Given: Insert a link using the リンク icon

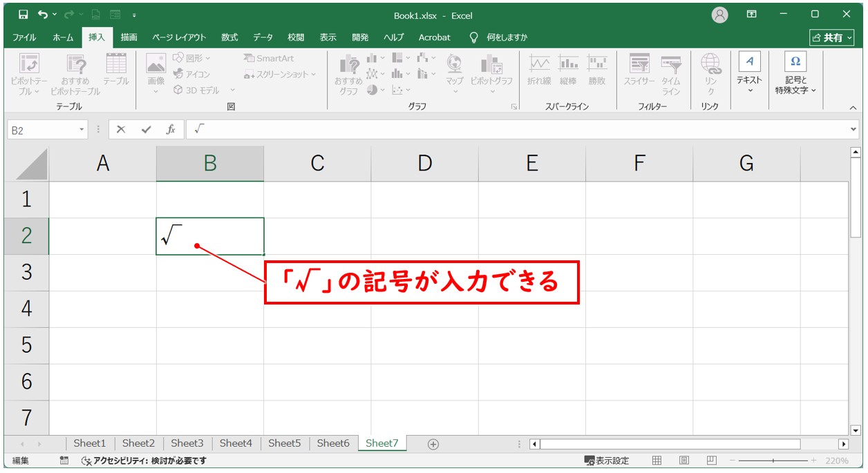Looking at the screenshot, I should click(x=709, y=73).
